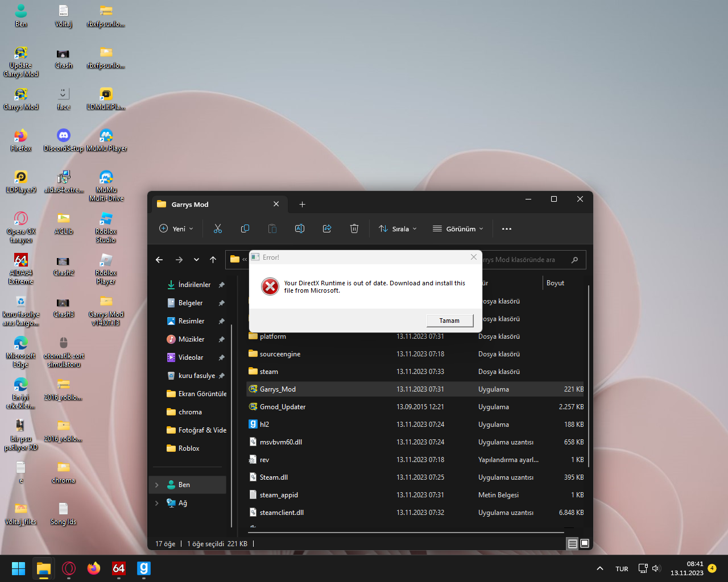Image resolution: width=728 pixels, height=582 pixels.
Task: Click the Cut scissors icon in Explorer toolbar
Action: 218,228
